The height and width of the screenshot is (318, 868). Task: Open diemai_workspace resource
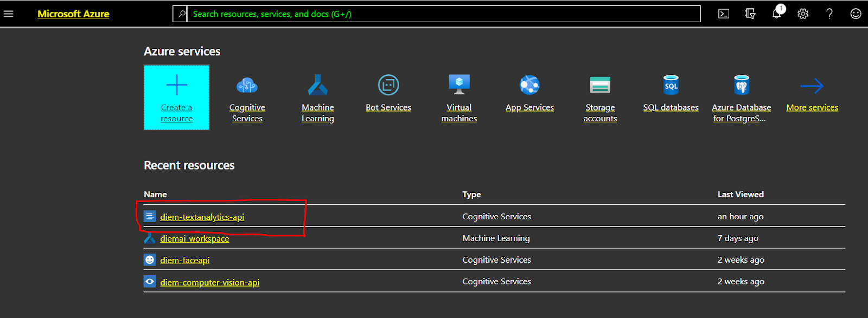point(194,238)
